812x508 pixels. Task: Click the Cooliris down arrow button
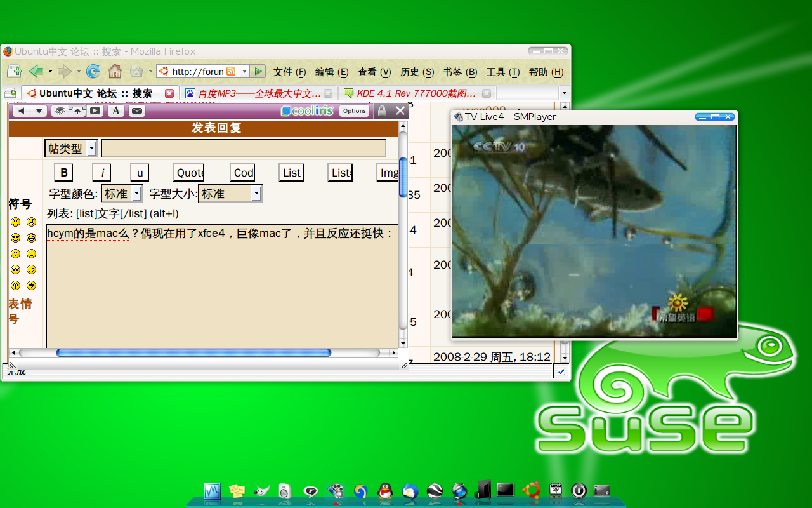click(x=39, y=111)
